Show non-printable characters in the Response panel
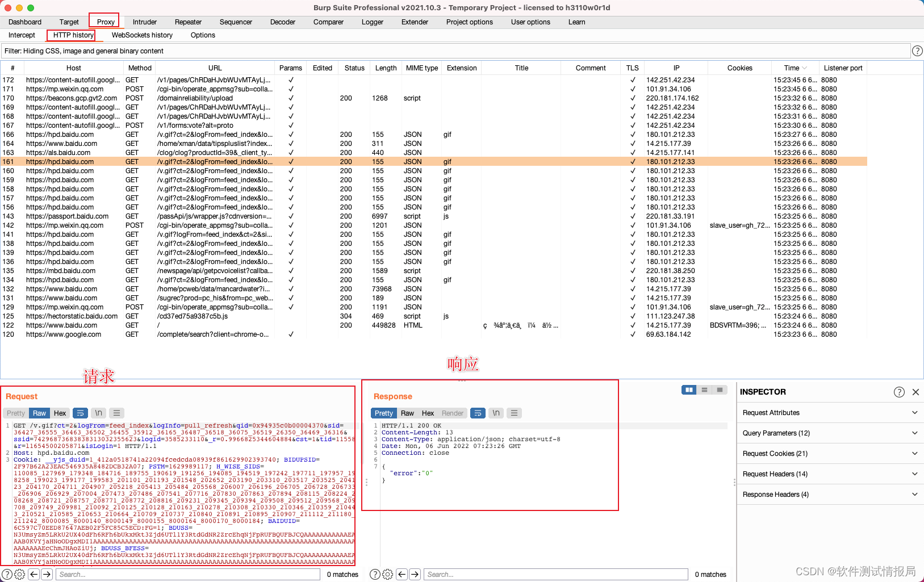924x582 pixels. [x=496, y=413]
